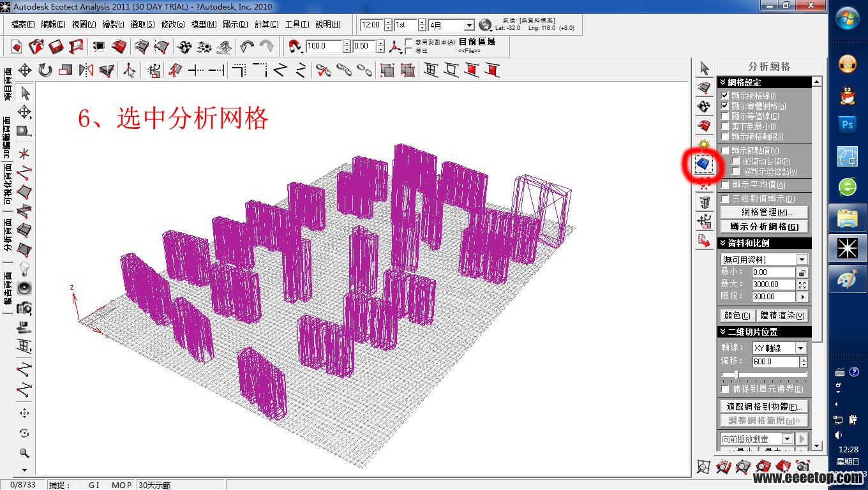868x490 pixels.
Task: Click the 顏色 button
Action: click(x=738, y=315)
